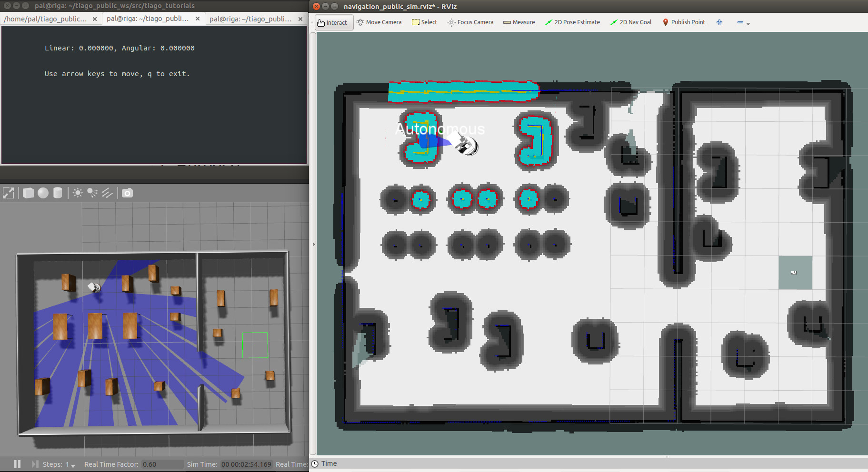The width and height of the screenshot is (868, 472).
Task: Select the 2D Nav Goal tool
Action: click(631, 22)
